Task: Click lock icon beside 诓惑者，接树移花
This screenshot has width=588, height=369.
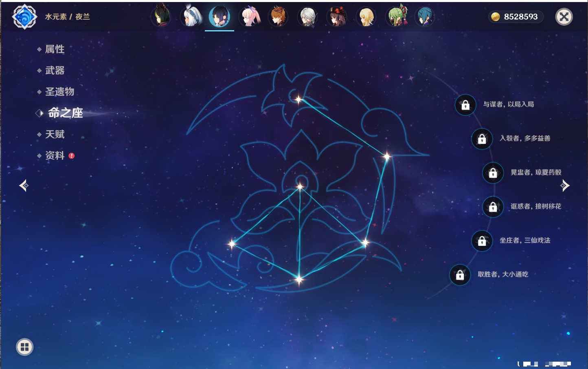Action: pos(493,207)
